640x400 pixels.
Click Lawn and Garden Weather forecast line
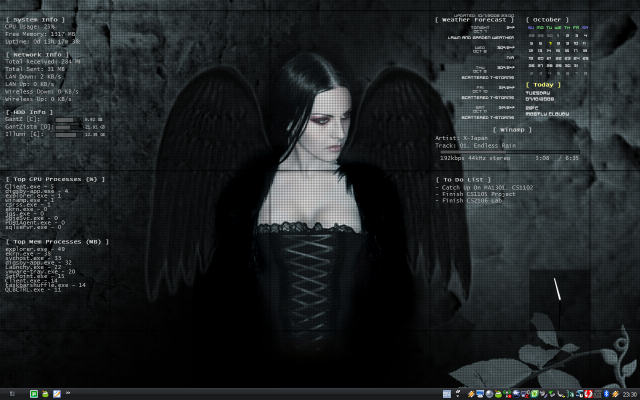tap(480, 37)
